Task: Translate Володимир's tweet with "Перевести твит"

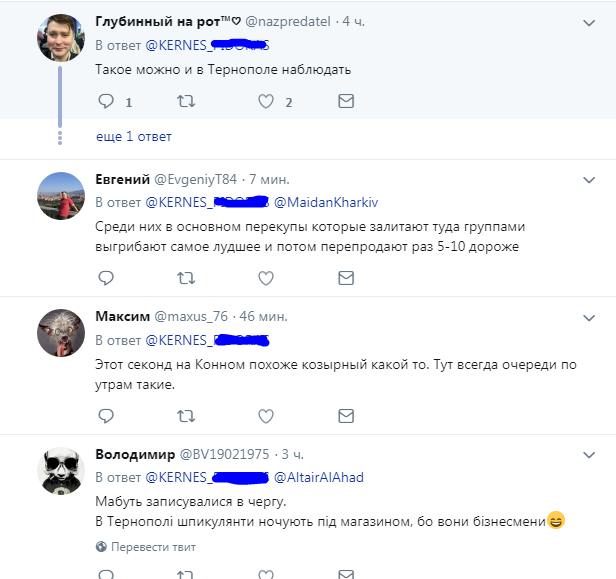Action: click(154, 547)
